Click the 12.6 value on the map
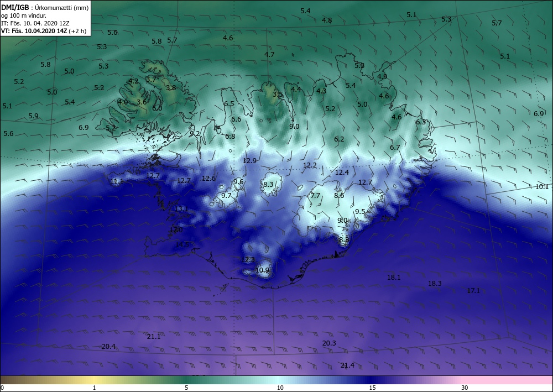Image resolution: width=553 pixels, height=392 pixels. point(209,179)
